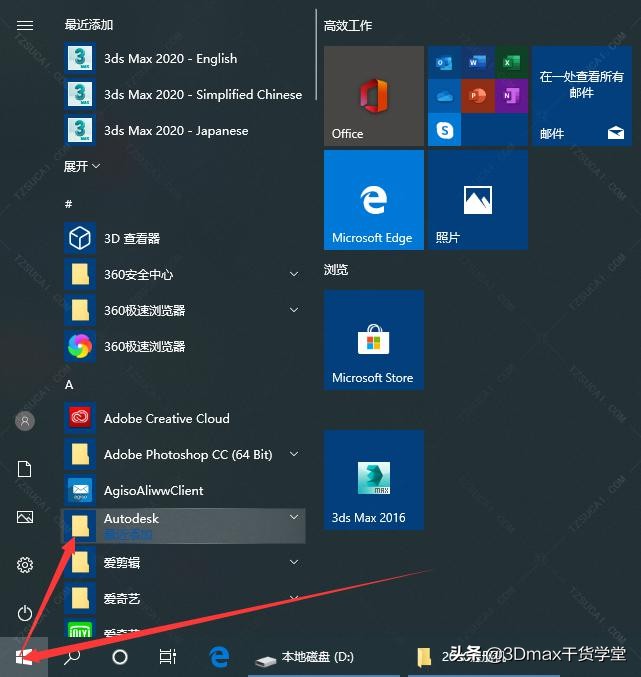The width and height of the screenshot is (641, 677).
Task: Open Word icon in Office tile group
Action: click(477, 63)
